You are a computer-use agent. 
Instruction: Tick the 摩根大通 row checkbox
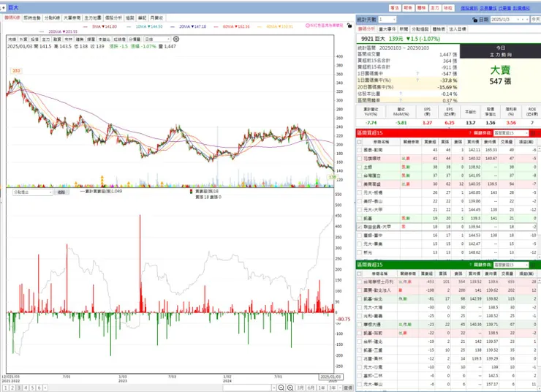click(359, 325)
